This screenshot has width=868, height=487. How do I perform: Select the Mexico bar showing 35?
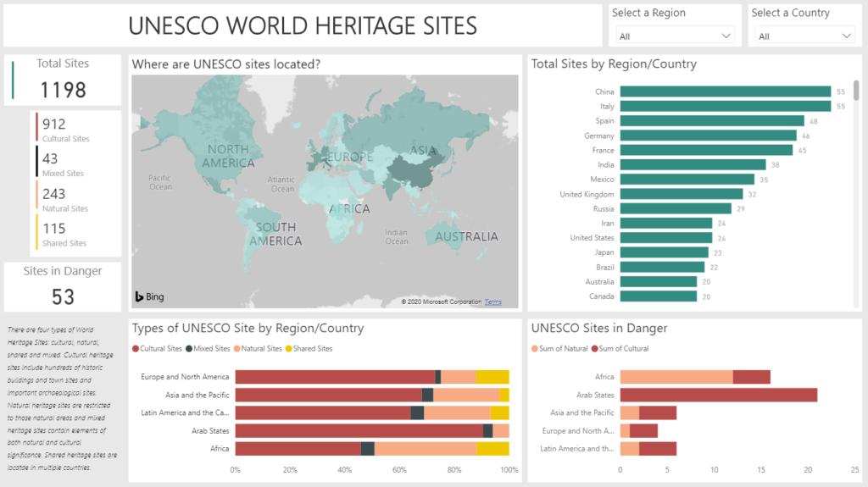pos(687,180)
